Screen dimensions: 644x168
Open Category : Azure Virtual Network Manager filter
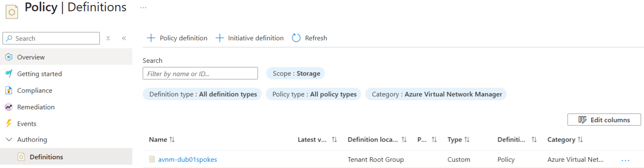[x=436, y=94]
